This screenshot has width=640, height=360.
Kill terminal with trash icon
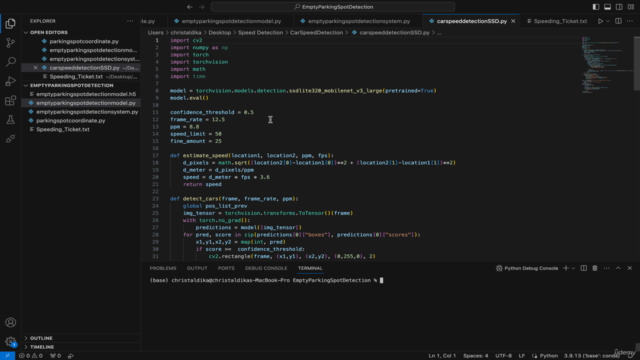coord(595,268)
